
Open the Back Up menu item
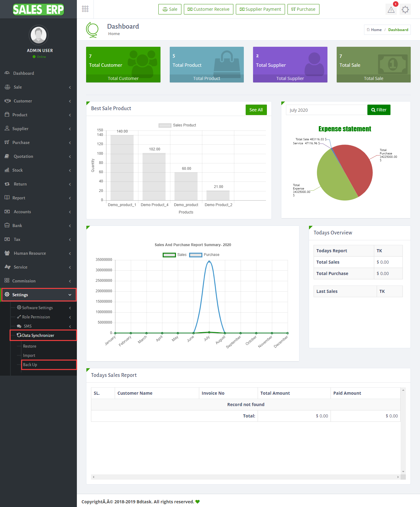pyautogui.click(x=30, y=365)
